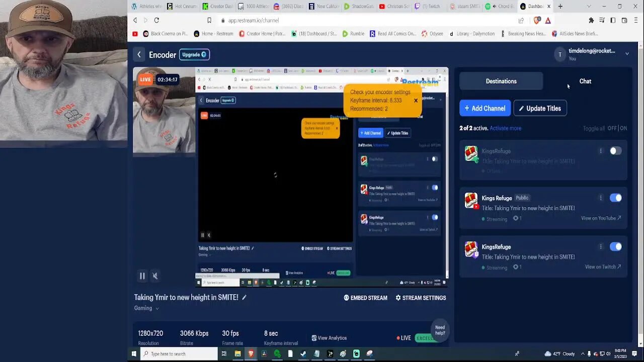
Task: Unmute the stream preview audio
Action: pyautogui.click(x=155, y=276)
